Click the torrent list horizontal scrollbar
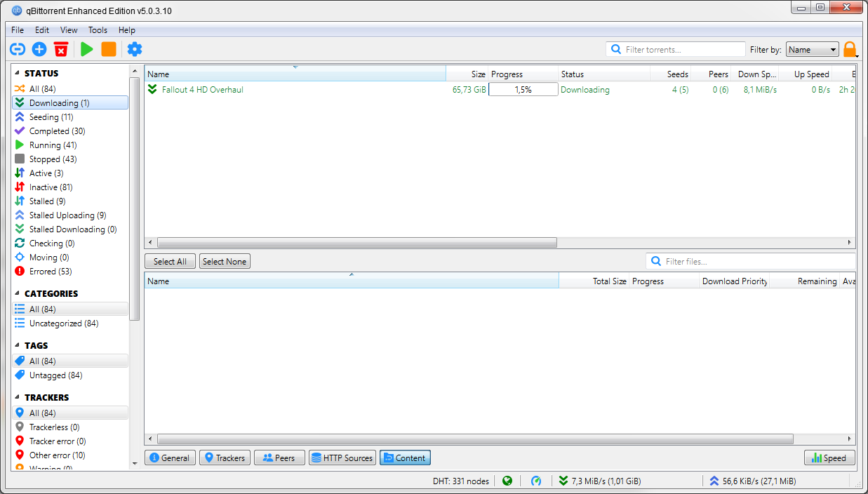Viewport: 868px width, 494px height. pos(357,242)
